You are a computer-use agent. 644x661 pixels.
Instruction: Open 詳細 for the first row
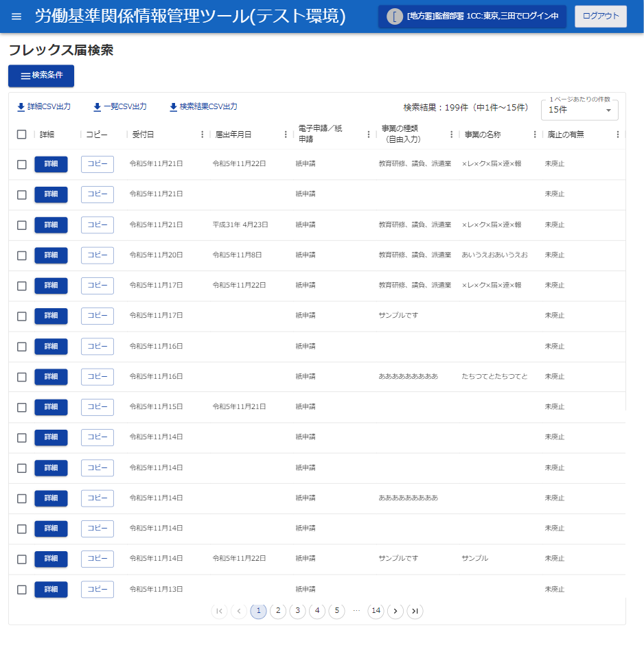click(51, 164)
